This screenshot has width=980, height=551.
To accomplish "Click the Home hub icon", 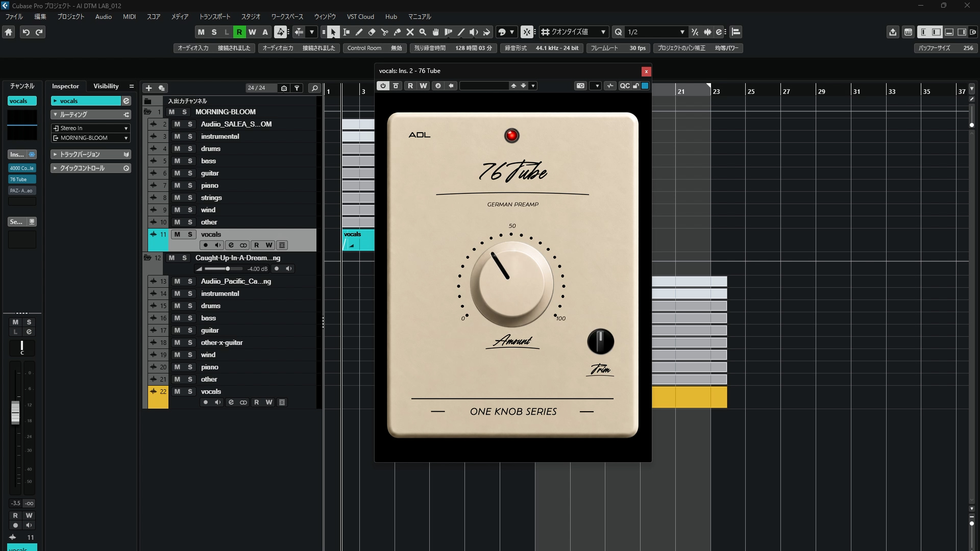I will 9,32.
